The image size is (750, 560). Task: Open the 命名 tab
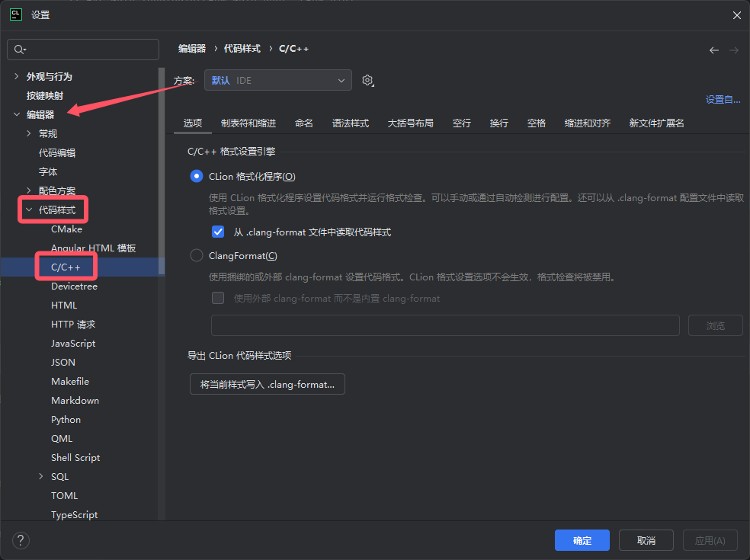[303, 123]
